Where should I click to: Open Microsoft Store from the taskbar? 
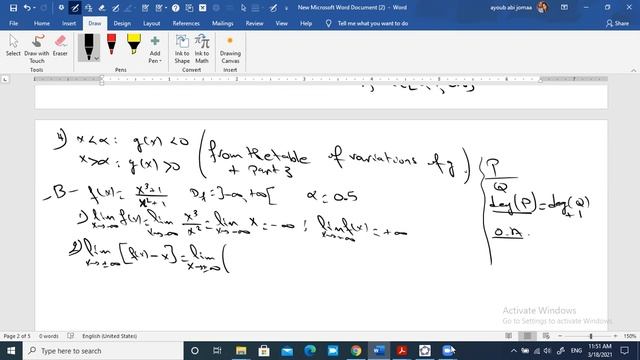tap(264, 351)
